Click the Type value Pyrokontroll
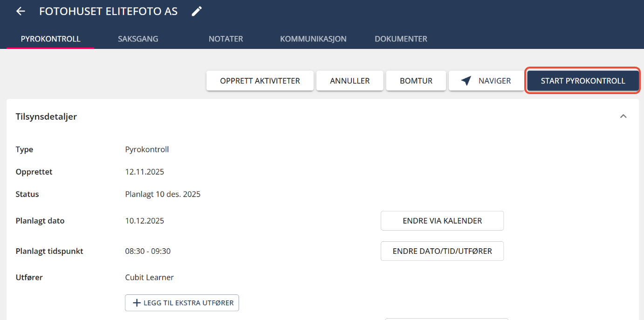The height and width of the screenshot is (320, 644). coord(147,150)
